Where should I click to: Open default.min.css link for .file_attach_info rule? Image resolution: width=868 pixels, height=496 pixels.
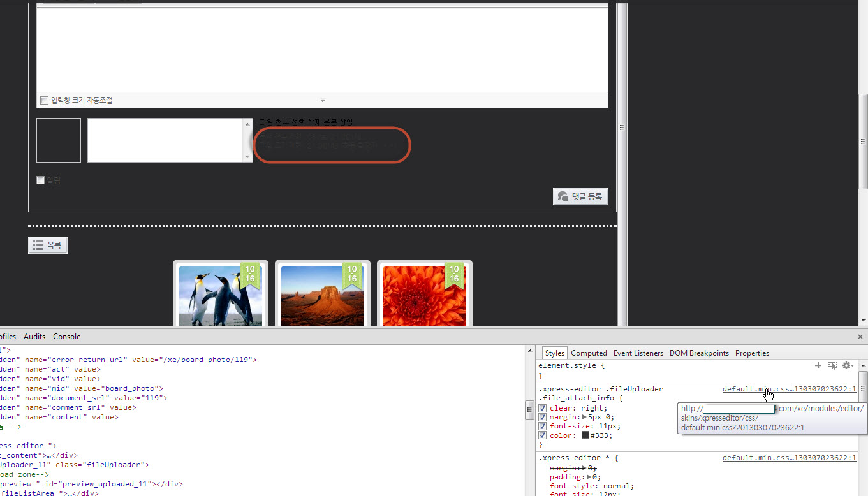[789, 389]
